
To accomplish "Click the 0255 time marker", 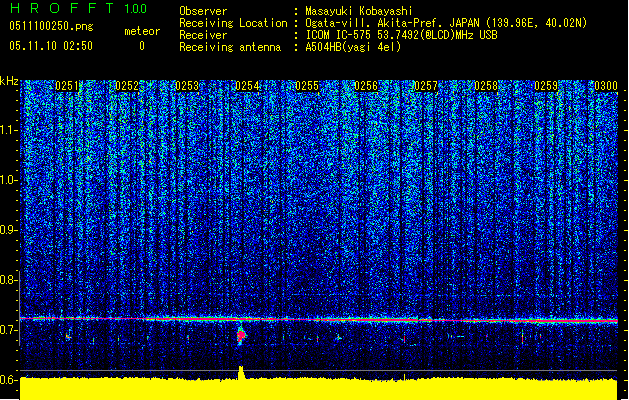I will pos(307,86).
